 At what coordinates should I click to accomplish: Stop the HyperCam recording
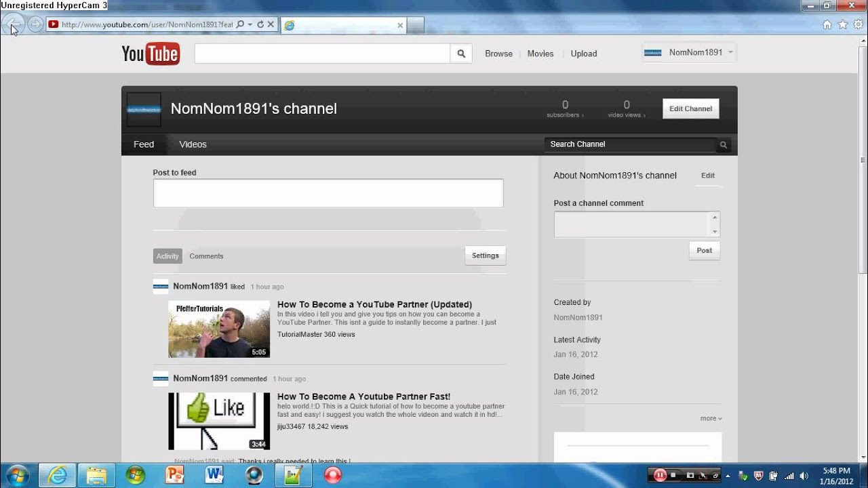(674, 476)
